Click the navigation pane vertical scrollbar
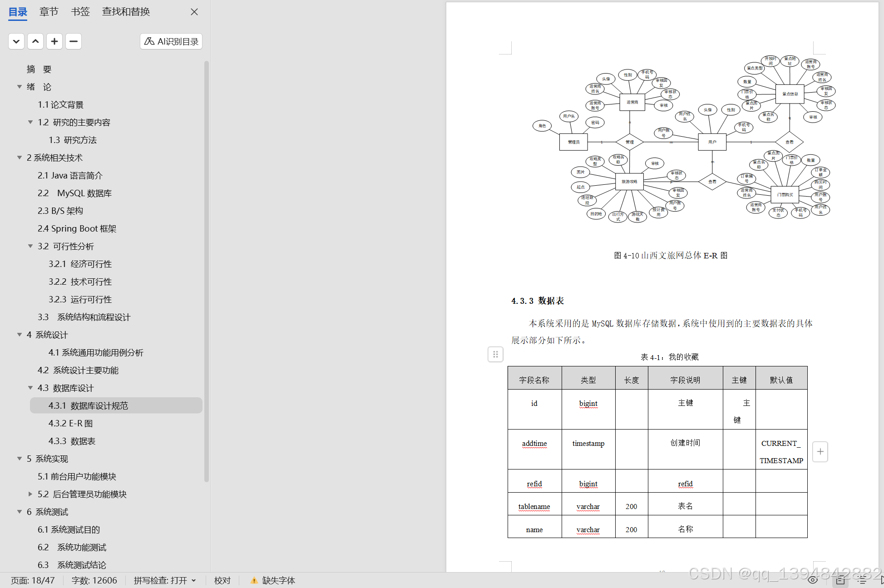 point(207,272)
